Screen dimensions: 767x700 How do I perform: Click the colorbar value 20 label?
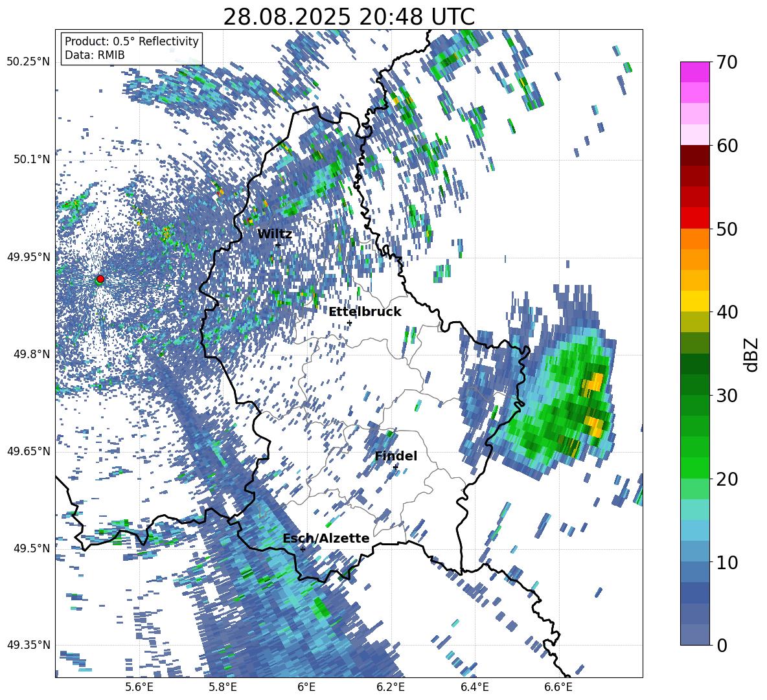pyautogui.click(x=726, y=479)
